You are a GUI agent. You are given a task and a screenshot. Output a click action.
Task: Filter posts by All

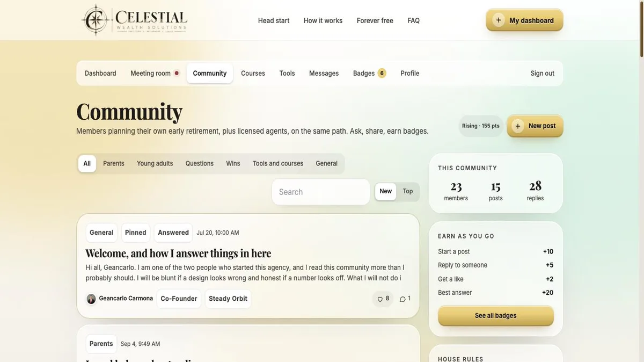click(x=87, y=164)
